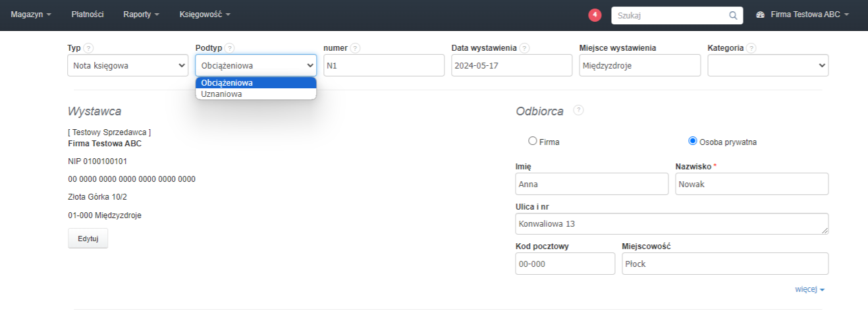Click the Złota Górka 10/2 address text
The image size is (868, 315).
coord(97,196)
